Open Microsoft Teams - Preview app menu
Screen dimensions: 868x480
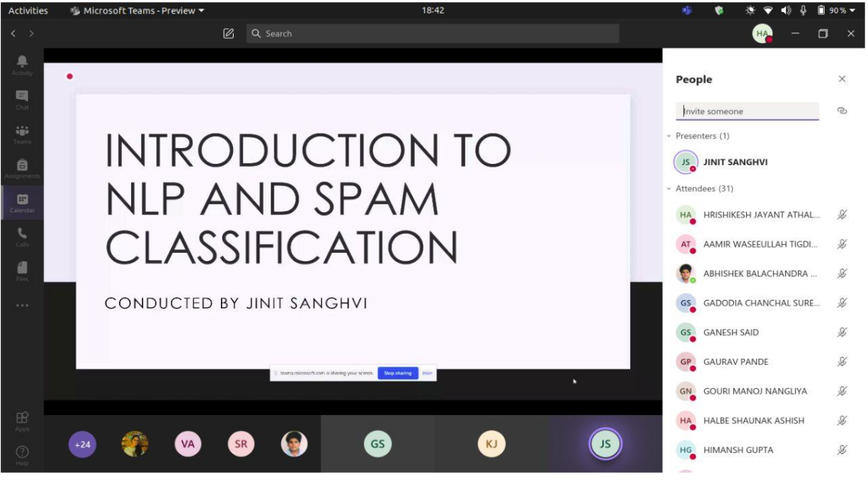point(137,11)
